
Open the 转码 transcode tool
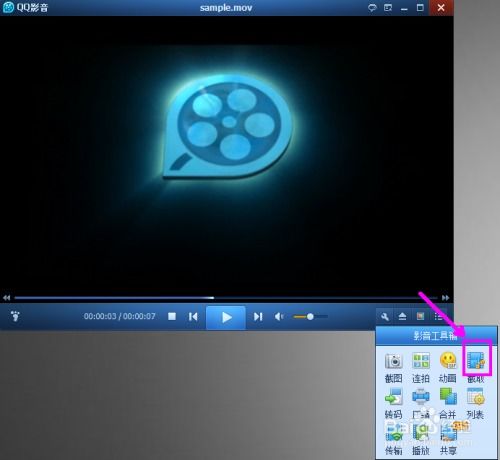[394, 404]
